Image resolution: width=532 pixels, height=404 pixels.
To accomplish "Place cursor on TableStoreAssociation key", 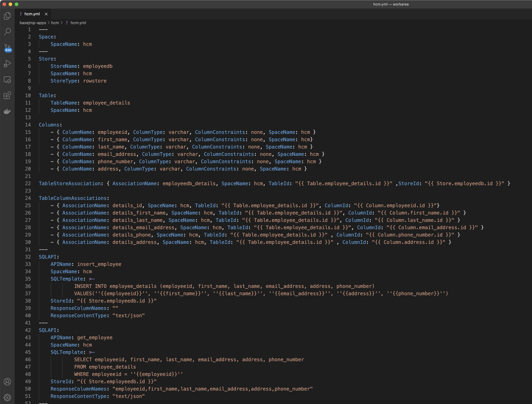I will coord(70,184).
